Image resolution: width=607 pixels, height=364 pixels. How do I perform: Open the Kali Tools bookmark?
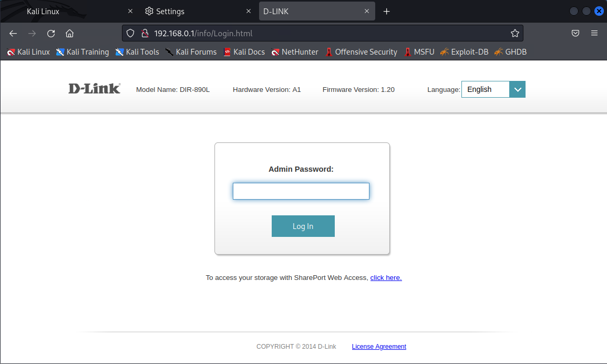pos(137,52)
